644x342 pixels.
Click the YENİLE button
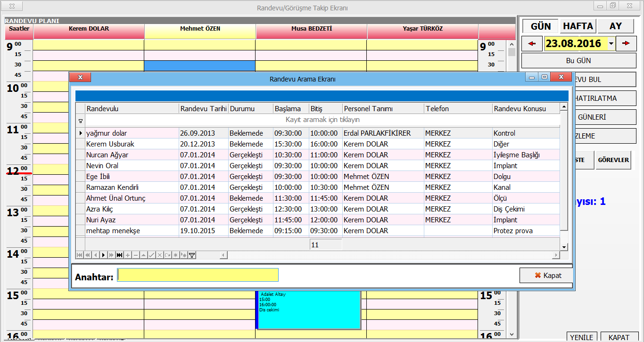click(581, 337)
